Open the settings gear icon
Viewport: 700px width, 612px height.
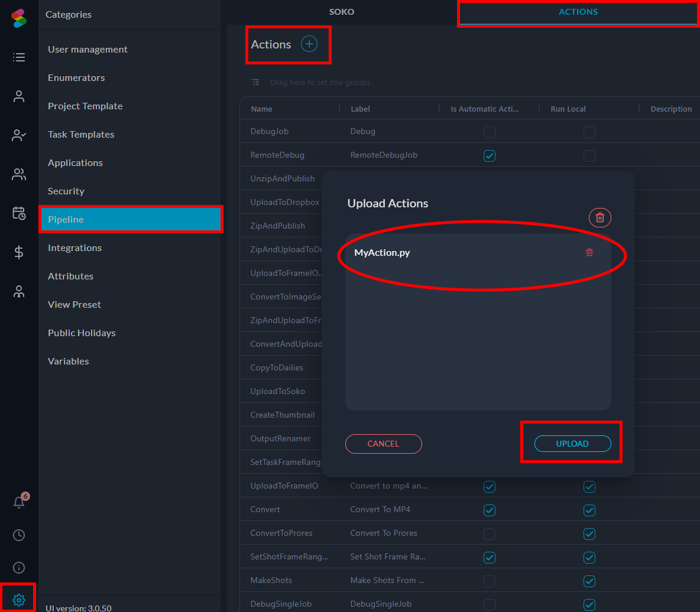click(19, 600)
